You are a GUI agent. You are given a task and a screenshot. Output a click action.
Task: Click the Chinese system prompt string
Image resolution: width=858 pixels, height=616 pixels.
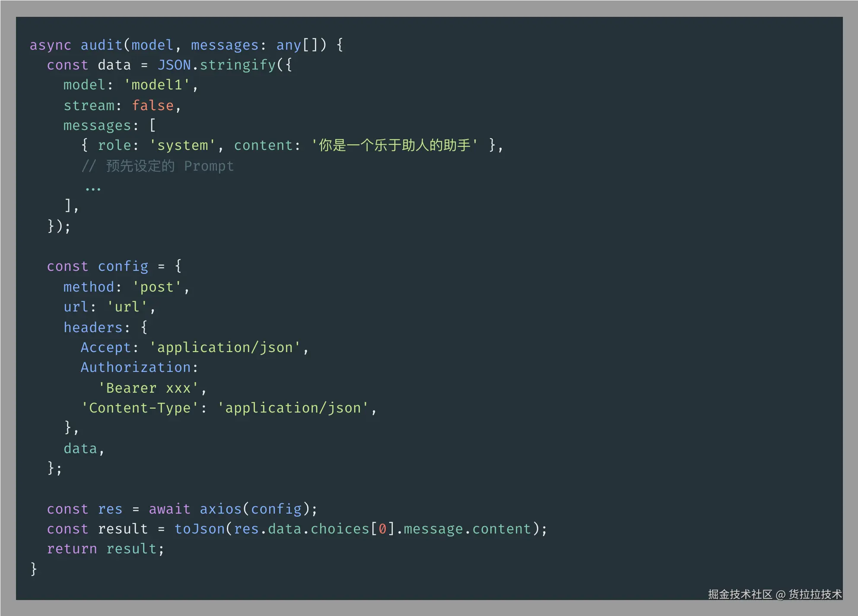(394, 146)
